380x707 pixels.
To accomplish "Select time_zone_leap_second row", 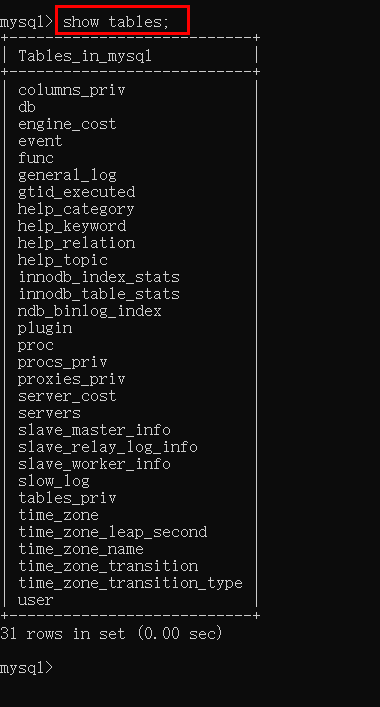I will [112, 532].
